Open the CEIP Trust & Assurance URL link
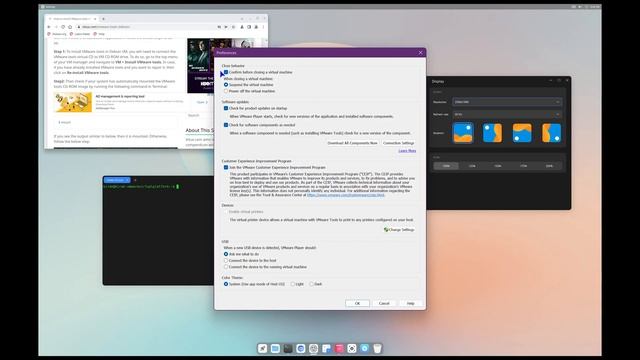This screenshot has width=640, height=360. (x=345, y=195)
